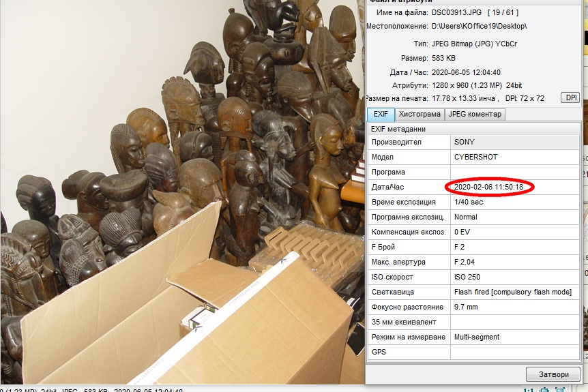Click the attributes value 1280 x 960 (1.23 MP)
Viewport: 588px width, 392px height.
pos(467,85)
